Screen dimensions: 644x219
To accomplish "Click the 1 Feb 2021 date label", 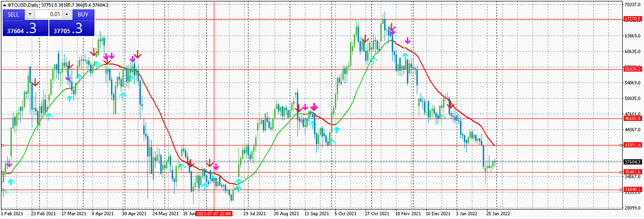I will coord(12,214).
